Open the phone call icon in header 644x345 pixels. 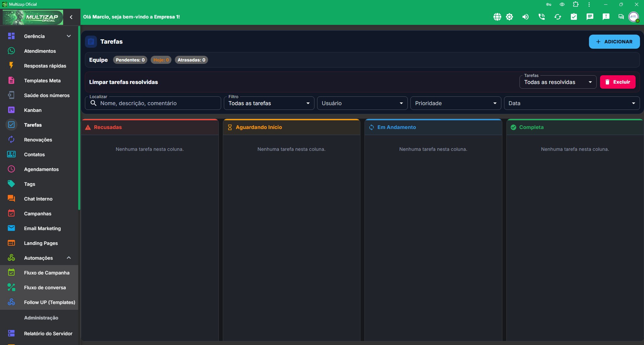(x=542, y=17)
